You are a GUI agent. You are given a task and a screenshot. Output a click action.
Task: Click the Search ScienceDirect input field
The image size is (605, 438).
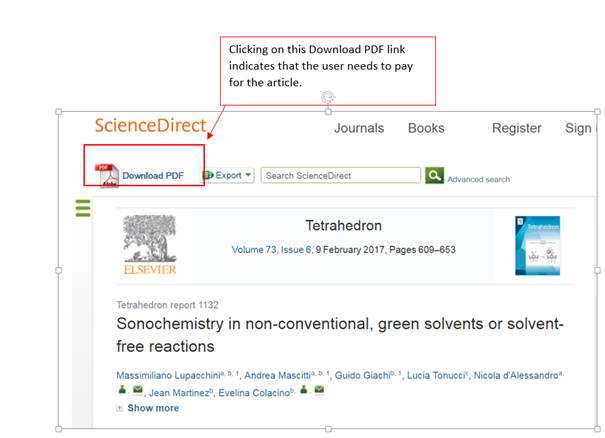coord(340,175)
